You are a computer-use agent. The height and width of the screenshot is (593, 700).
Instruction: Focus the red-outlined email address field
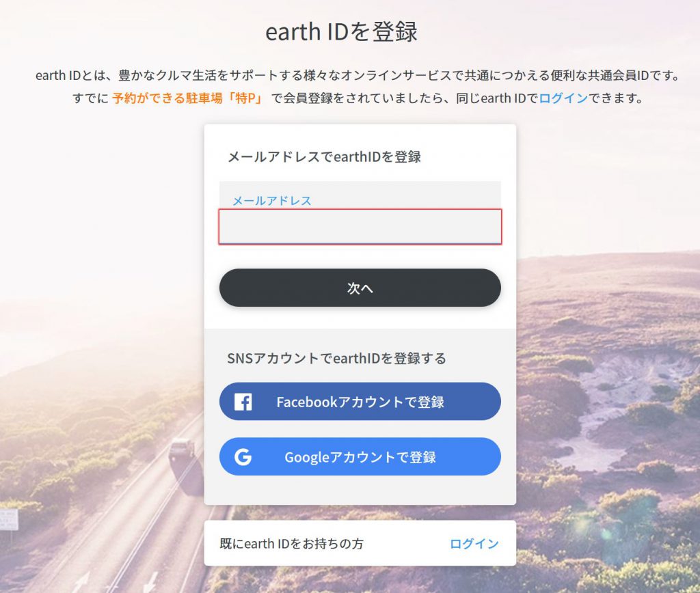[360, 227]
